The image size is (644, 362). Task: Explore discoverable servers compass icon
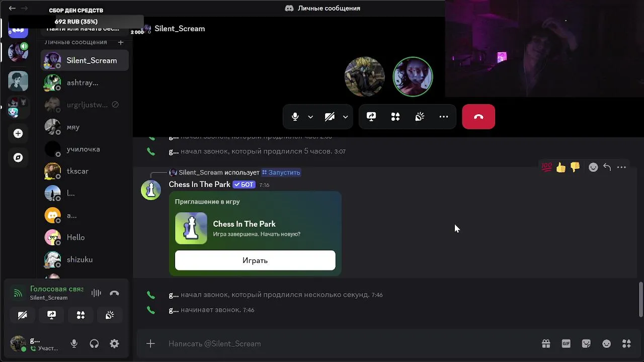pyautogui.click(x=18, y=157)
